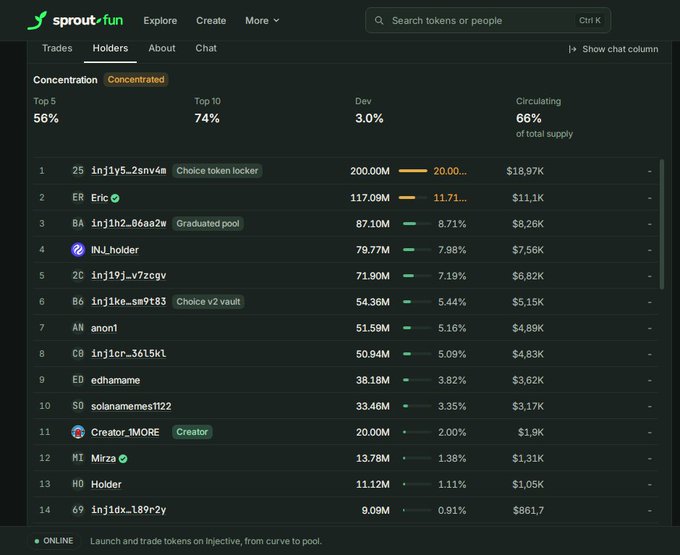Select the Holders tab
The image size is (680, 555).
click(110, 48)
